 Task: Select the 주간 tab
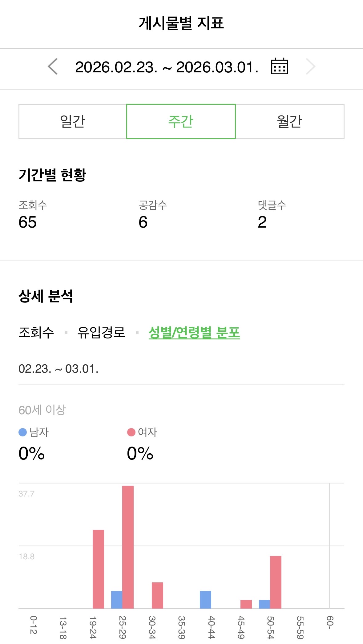[x=181, y=121]
